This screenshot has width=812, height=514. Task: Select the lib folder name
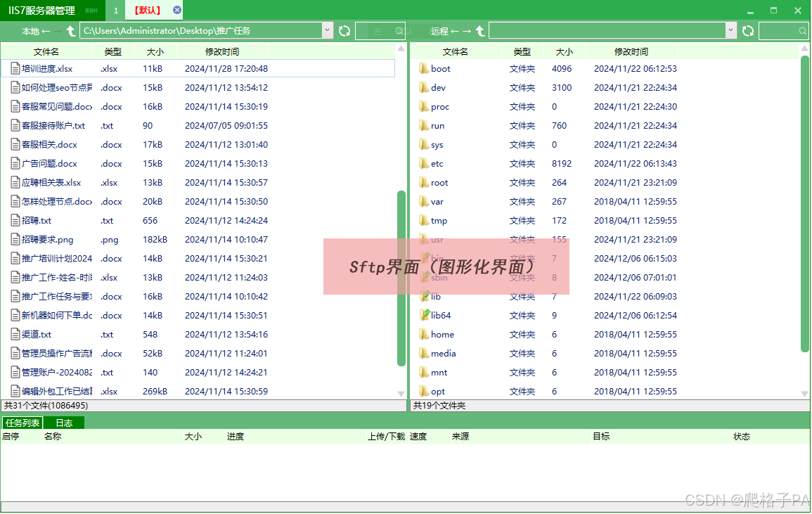[435, 297]
